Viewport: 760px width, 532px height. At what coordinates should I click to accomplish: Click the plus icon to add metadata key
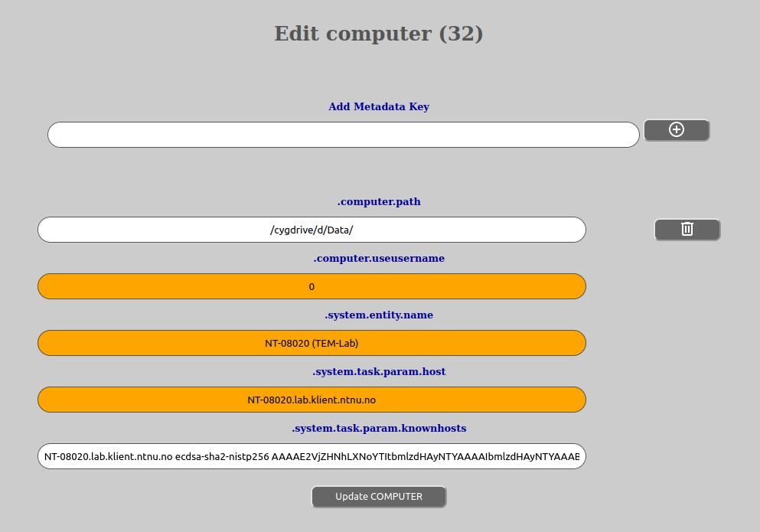677,130
